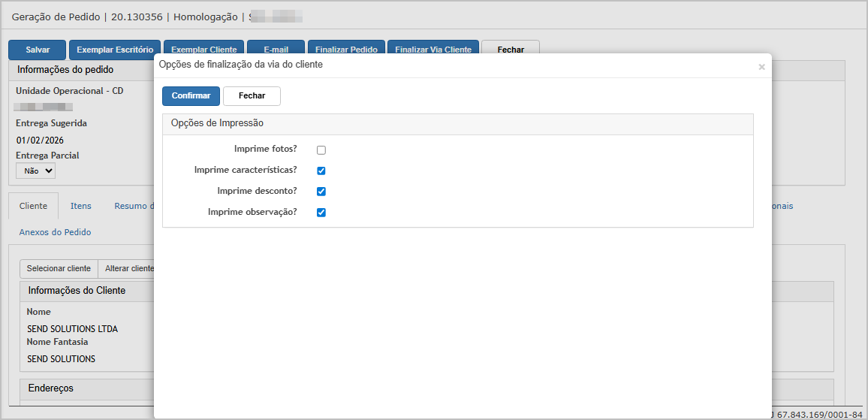Click the Salvar button
This screenshot has width=868, height=420.
[x=38, y=50]
